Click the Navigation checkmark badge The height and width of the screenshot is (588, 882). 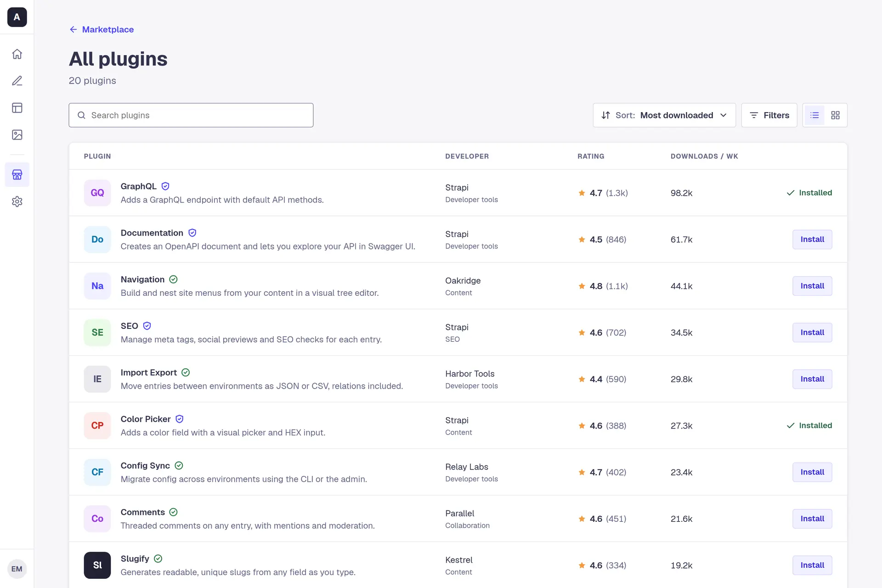(x=173, y=279)
